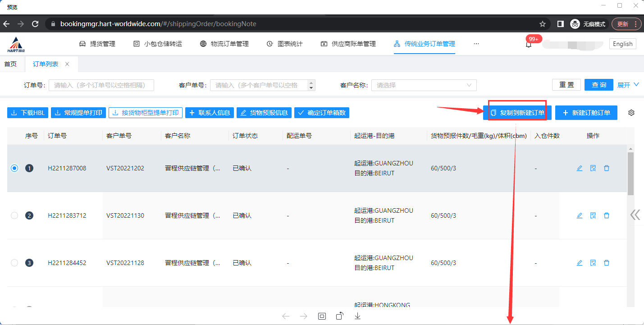Click the 查询 search button

(x=598, y=85)
